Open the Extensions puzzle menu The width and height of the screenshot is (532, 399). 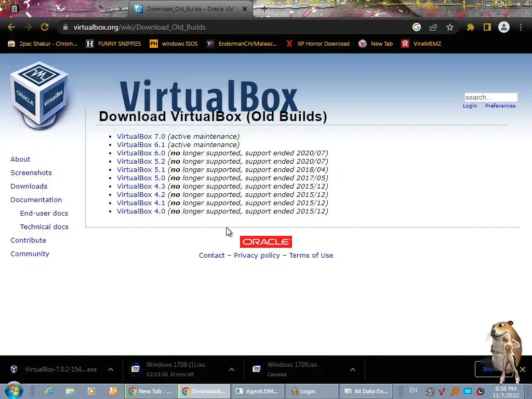471,27
